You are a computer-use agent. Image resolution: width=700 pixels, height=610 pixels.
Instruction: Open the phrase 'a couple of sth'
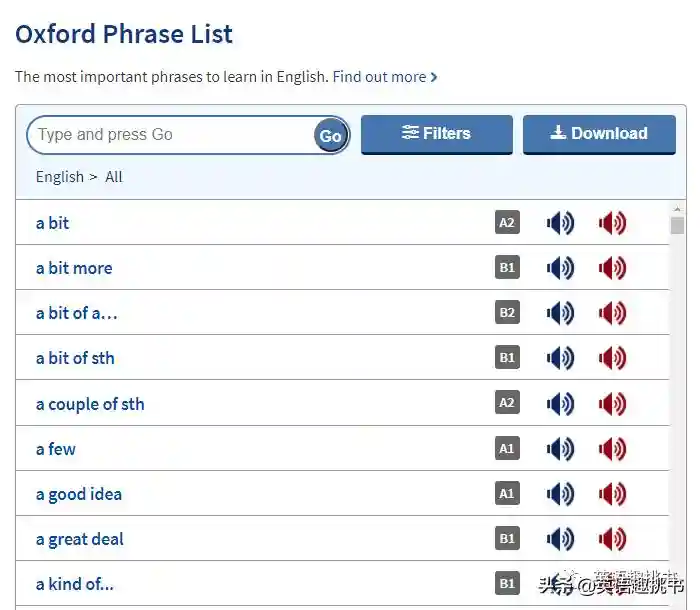[90, 404]
